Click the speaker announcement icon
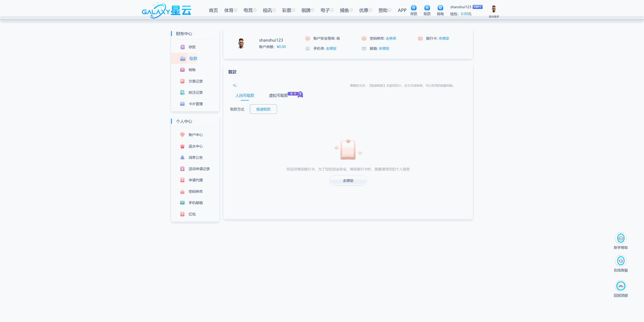 click(x=235, y=85)
